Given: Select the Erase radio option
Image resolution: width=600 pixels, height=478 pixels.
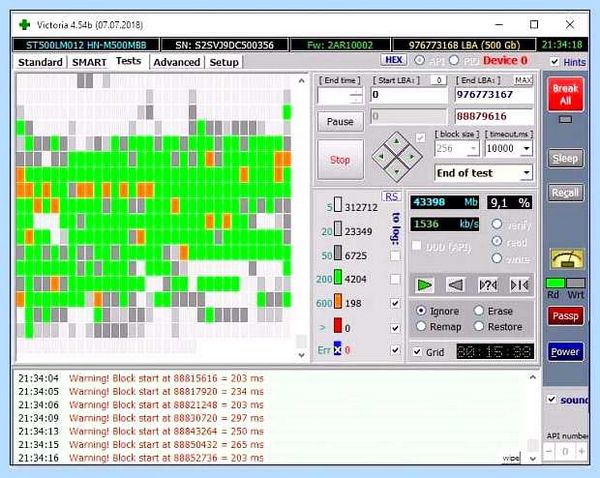Looking at the screenshot, I should [x=479, y=310].
